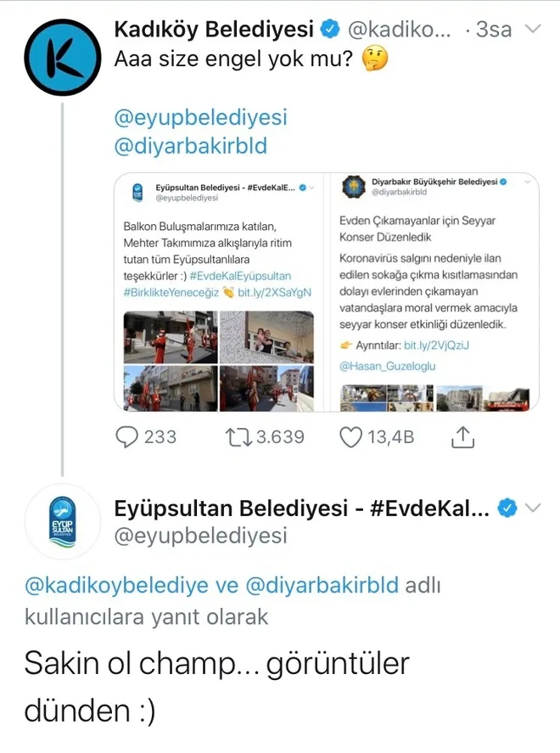560x753 pixels.
Task: Click Kadıköy Belediyesi account name
Action: 213,31
